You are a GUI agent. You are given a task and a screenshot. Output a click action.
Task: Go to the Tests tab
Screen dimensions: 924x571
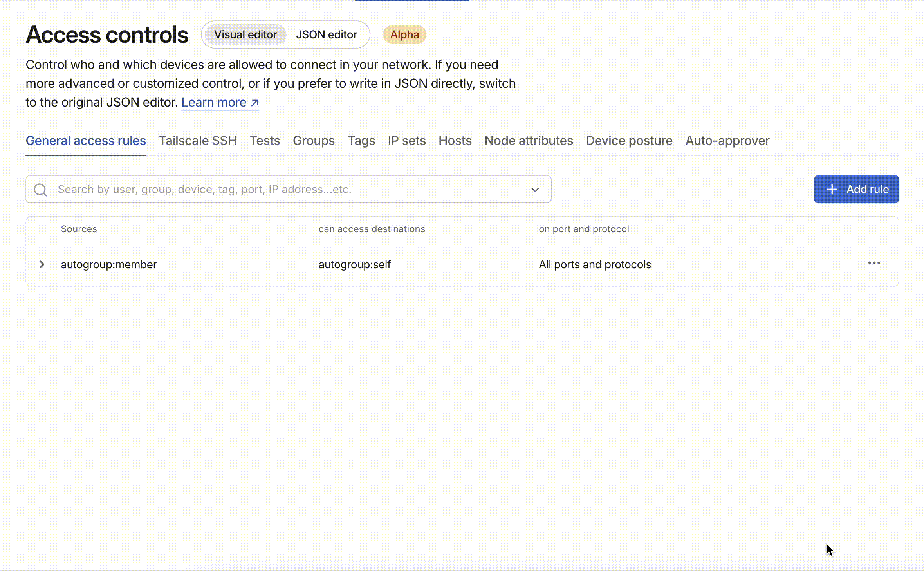265,141
